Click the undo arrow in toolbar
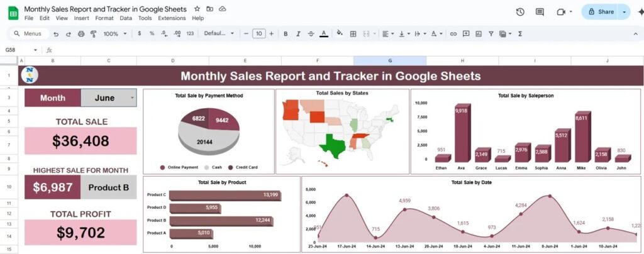Viewport: 644px width, 254px height. point(56,34)
